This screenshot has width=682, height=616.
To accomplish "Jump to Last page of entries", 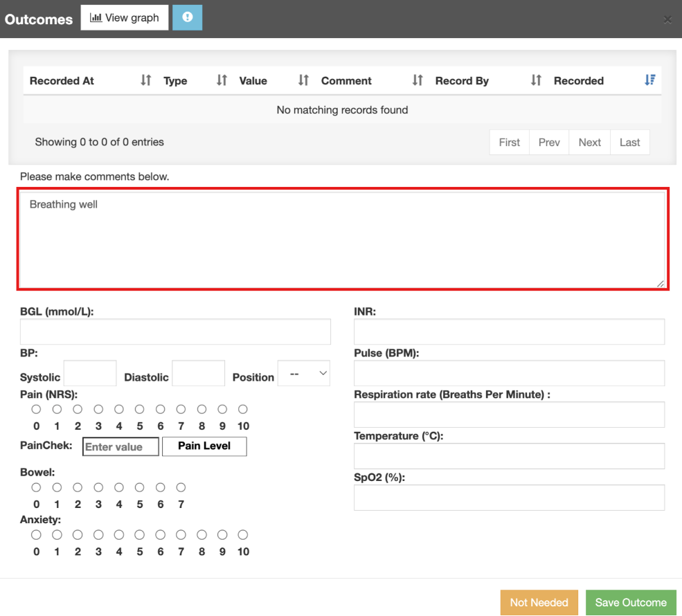I will (x=629, y=142).
